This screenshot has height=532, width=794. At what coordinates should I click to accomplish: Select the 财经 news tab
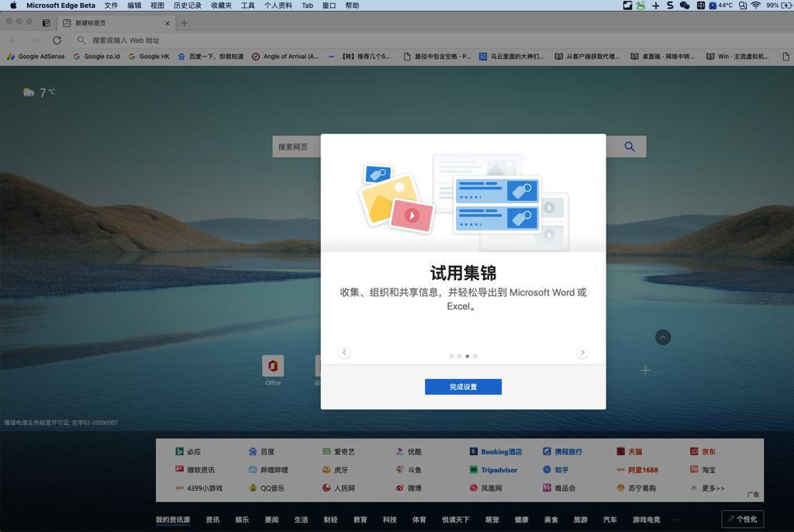(330, 520)
